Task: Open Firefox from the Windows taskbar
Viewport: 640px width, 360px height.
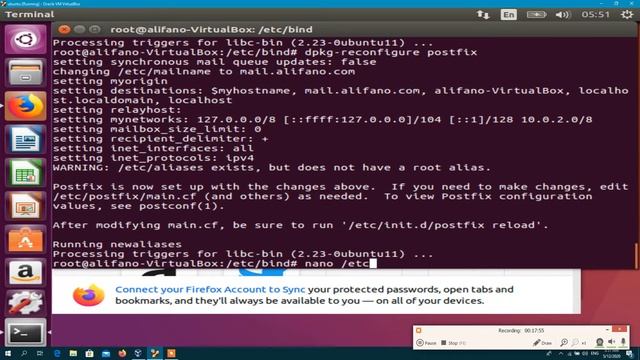Action: coord(122,353)
